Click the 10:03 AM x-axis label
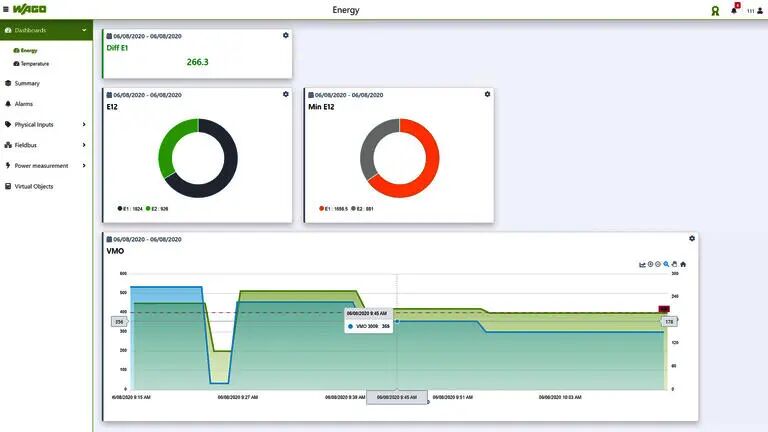 tap(560, 397)
